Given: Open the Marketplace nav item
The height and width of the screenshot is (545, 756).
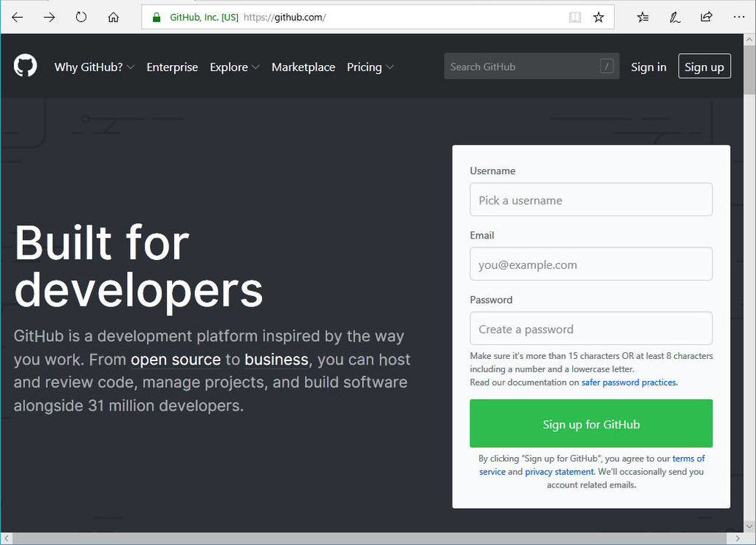Looking at the screenshot, I should (303, 67).
